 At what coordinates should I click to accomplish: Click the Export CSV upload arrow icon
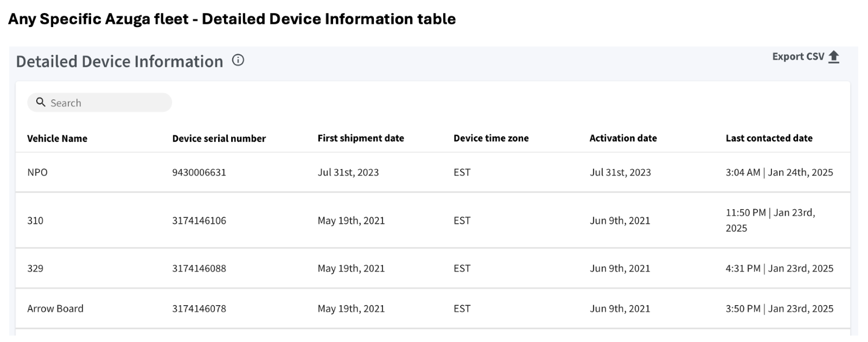tap(834, 57)
